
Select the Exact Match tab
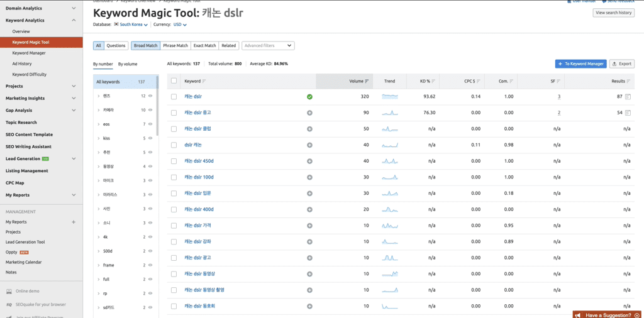point(204,45)
